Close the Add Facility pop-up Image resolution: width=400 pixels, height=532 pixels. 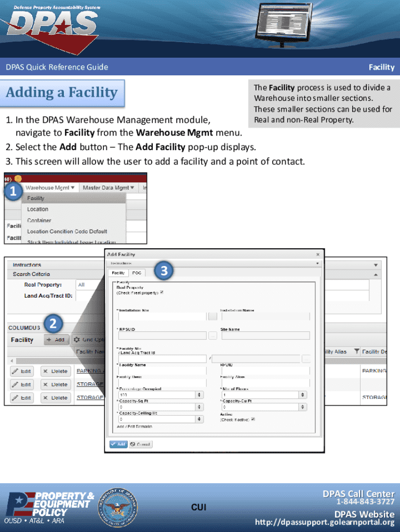(318, 255)
